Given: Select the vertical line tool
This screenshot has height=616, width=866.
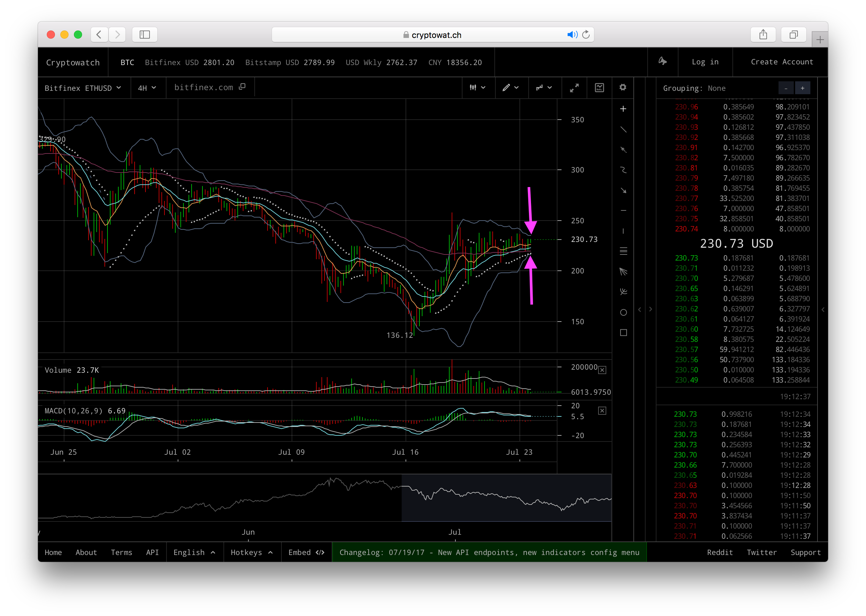Looking at the screenshot, I should click(623, 231).
